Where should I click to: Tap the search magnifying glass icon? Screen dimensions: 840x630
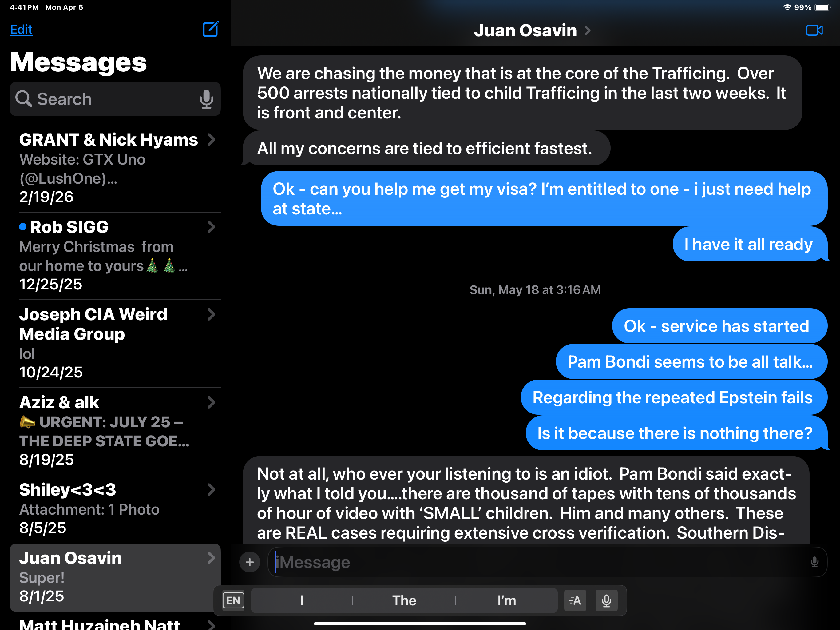pos(24,99)
